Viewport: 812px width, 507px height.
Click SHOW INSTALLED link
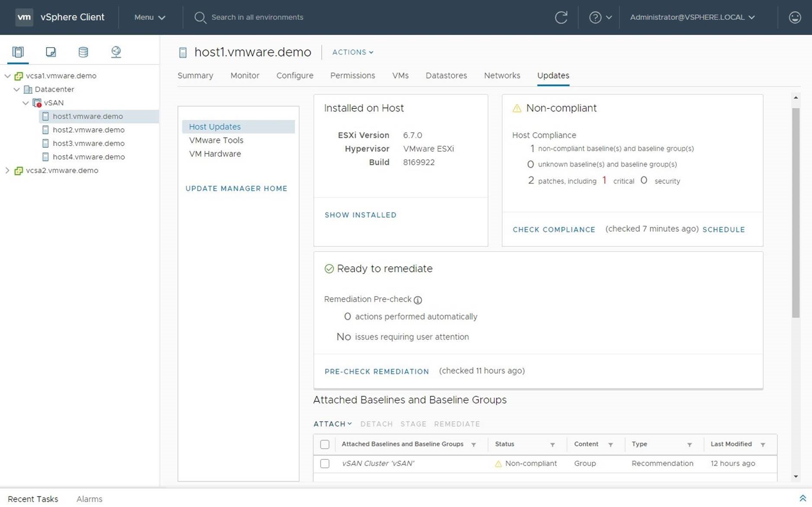(361, 215)
